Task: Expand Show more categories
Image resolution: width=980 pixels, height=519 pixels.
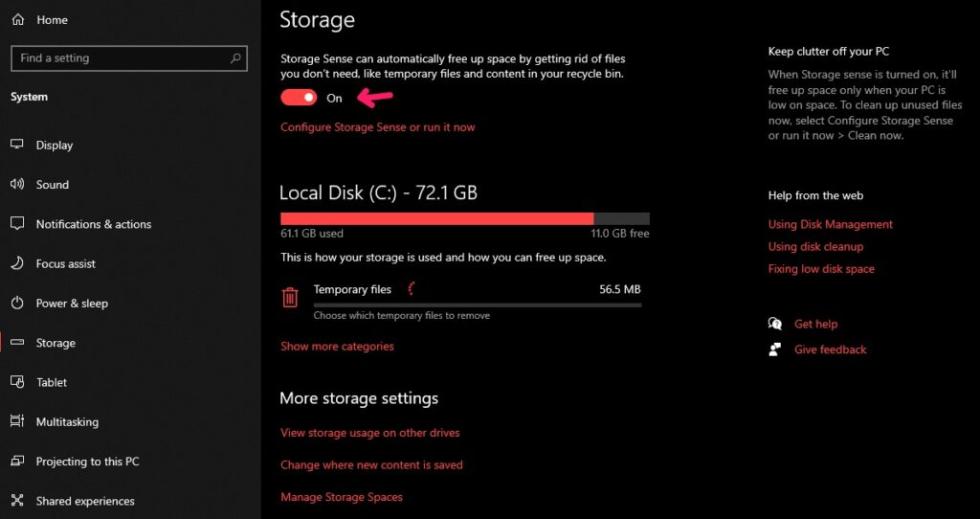Action: [337, 347]
